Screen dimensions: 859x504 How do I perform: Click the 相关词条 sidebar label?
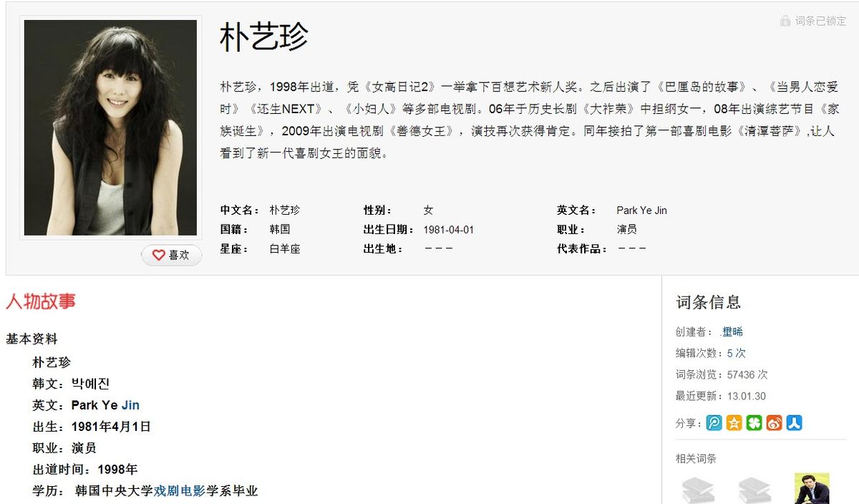pos(696,458)
